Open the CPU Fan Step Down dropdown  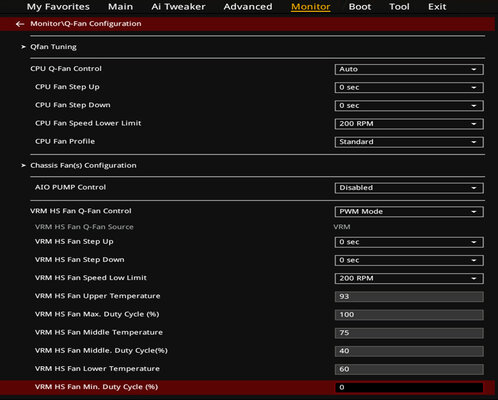409,106
